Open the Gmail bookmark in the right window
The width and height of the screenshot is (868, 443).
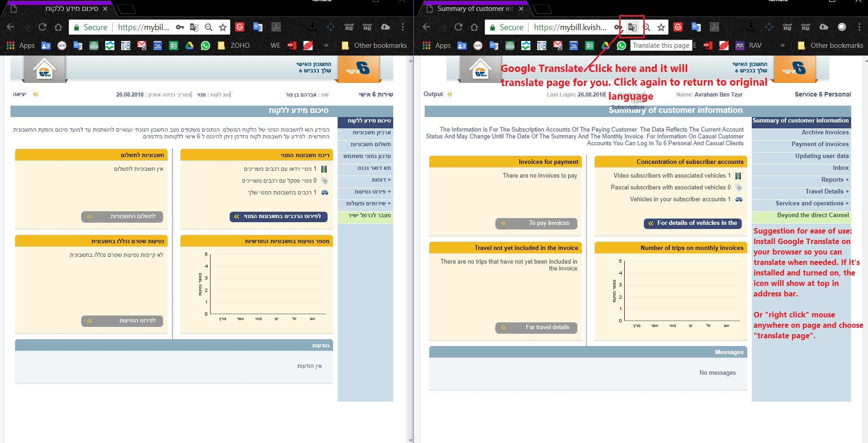click(x=558, y=46)
